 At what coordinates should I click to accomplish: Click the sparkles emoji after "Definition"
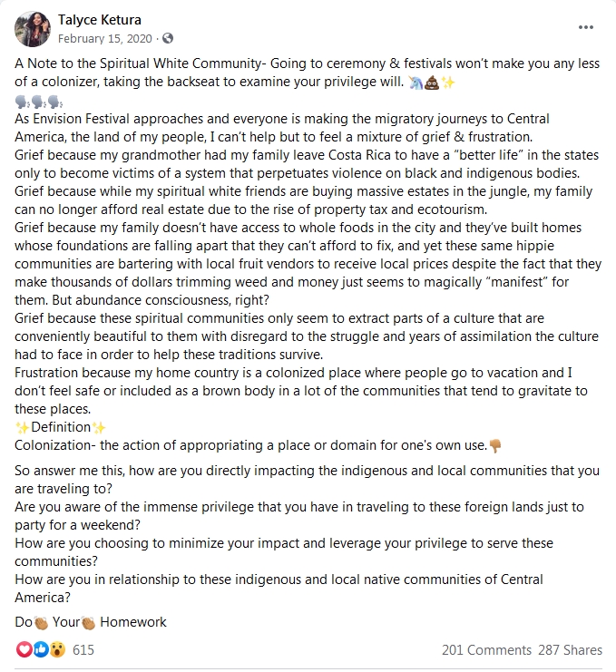click(x=99, y=427)
